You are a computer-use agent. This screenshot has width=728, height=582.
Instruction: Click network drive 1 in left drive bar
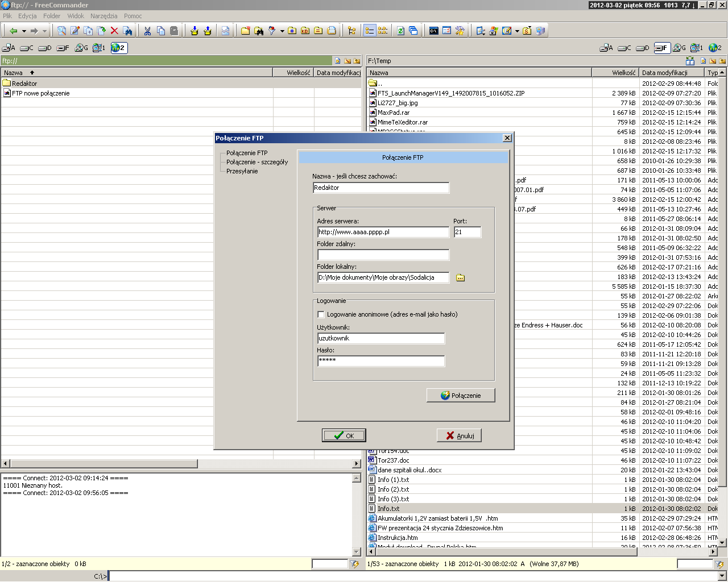(x=99, y=48)
